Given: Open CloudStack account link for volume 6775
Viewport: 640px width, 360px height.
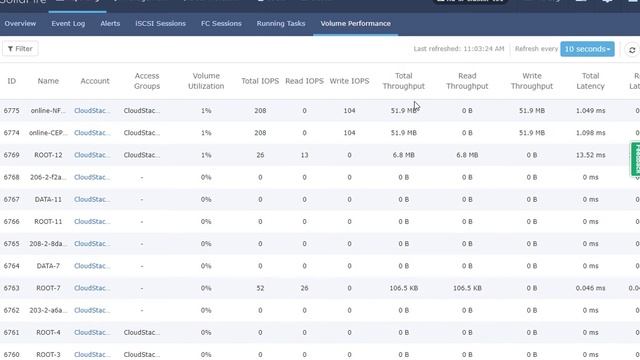Looking at the screenshot, I should (x=92, y=111).
